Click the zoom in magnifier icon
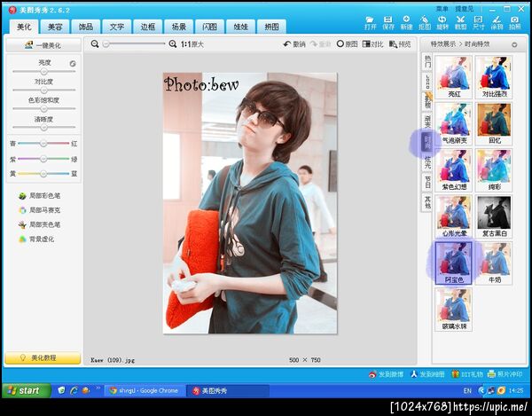 173,43
